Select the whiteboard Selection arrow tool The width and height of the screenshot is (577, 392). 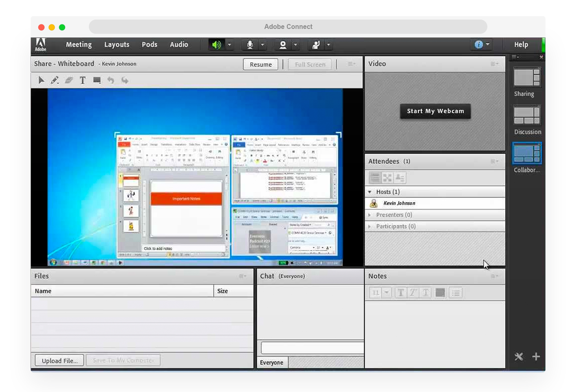[x=41, y=80]
